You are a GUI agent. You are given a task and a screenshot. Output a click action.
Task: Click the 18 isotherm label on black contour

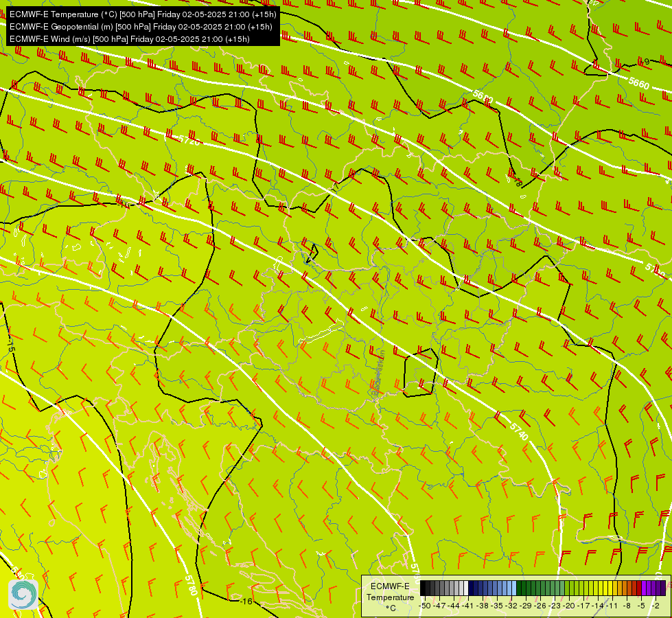coord(518,182)
